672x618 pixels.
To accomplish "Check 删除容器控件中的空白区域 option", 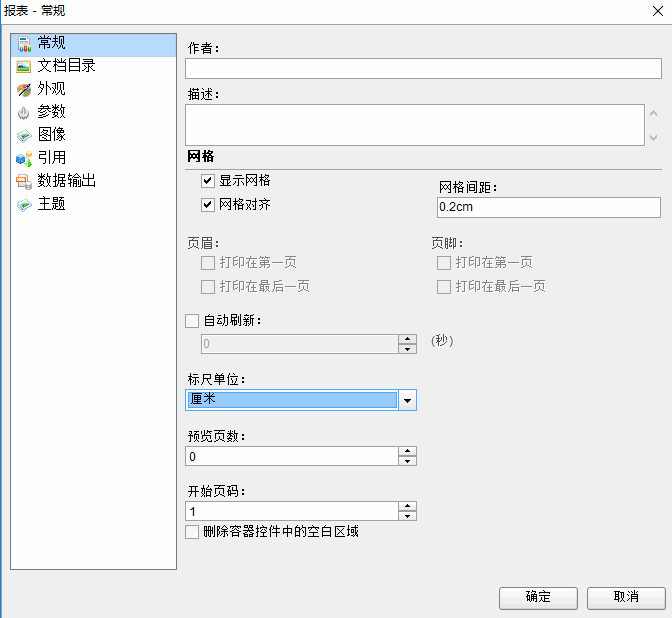I will [193, 532].
